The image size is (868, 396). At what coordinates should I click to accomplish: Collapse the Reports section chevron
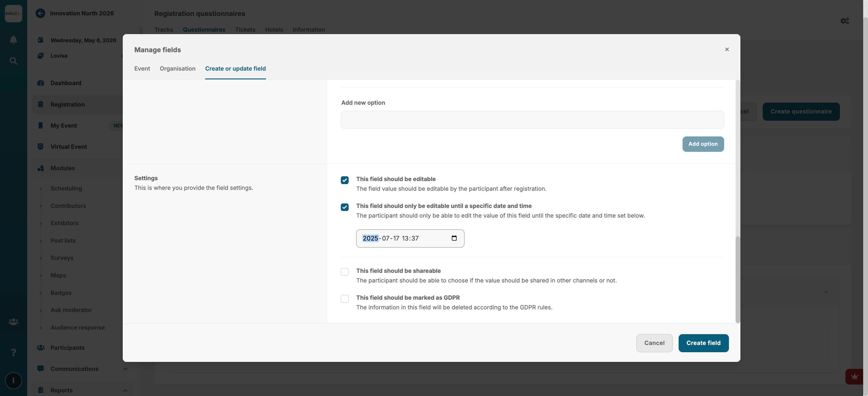pyautogui.click(x=125, y=390)
